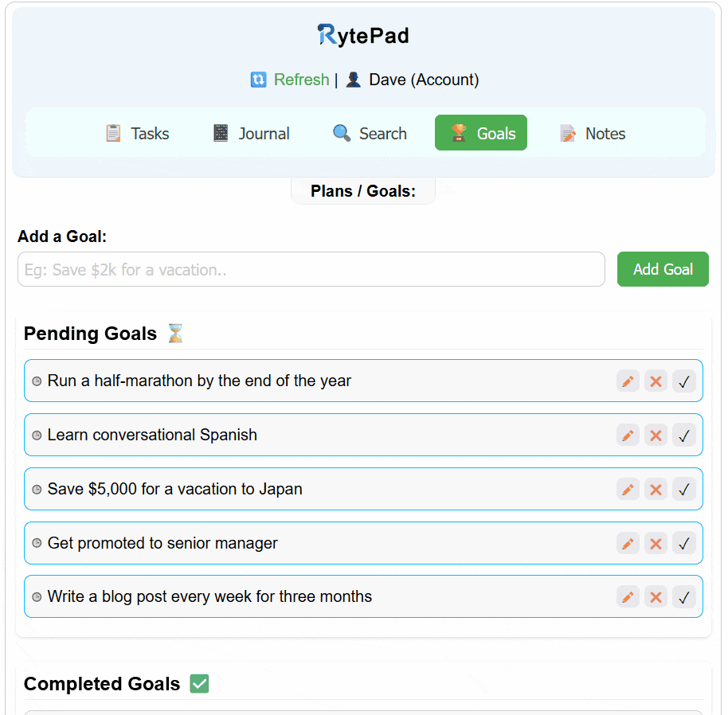728x715 pixels.
Task: Open the Search tab
Action: pos(370,133)
